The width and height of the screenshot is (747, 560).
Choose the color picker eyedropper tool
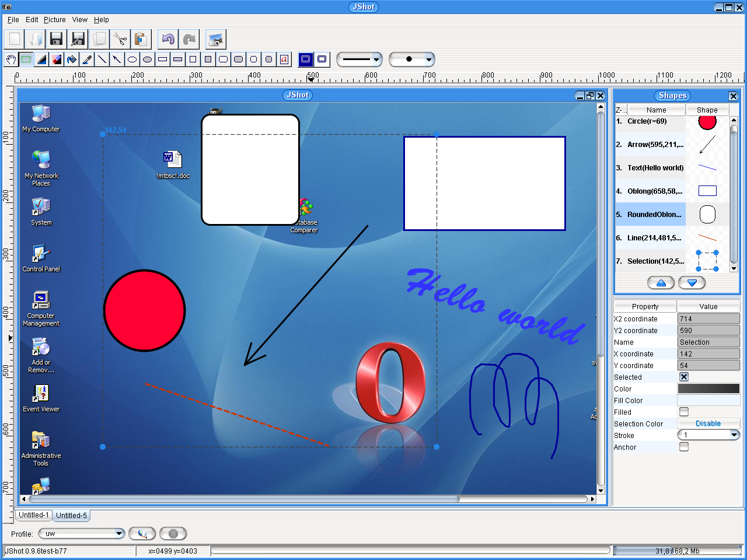click(87, 60)
